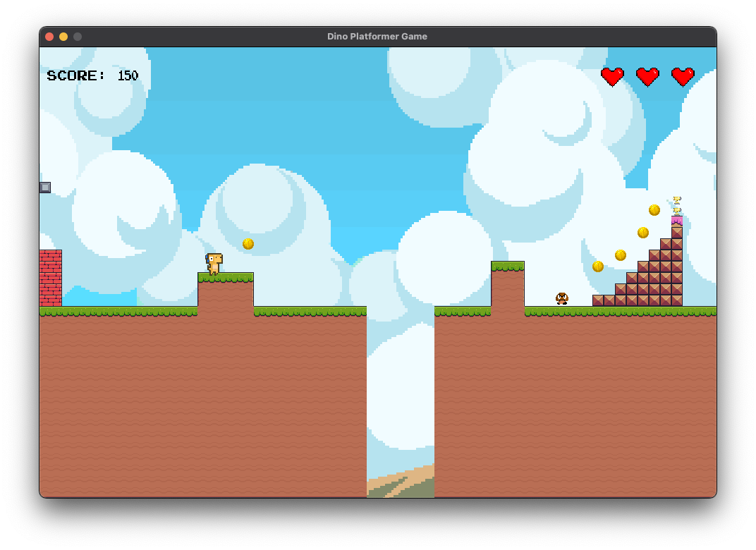Minimize the game window with the yellow button
Screen dimensions: 756x550
(x=63, y=37)
